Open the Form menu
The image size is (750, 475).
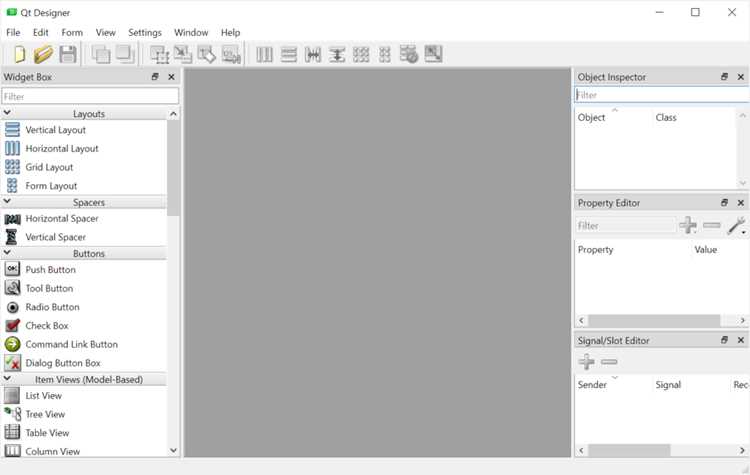[72, 33]
